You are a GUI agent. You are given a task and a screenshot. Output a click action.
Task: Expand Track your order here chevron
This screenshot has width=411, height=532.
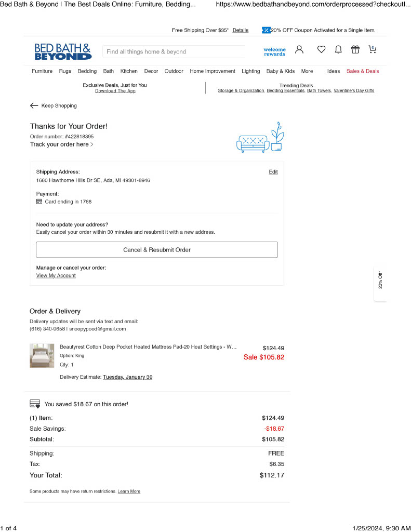tap(91, 144)
